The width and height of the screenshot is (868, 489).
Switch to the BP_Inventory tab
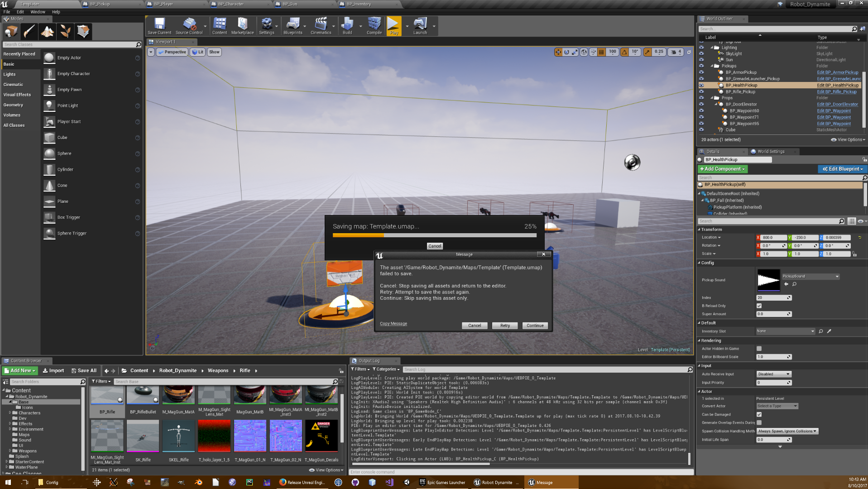359,4
